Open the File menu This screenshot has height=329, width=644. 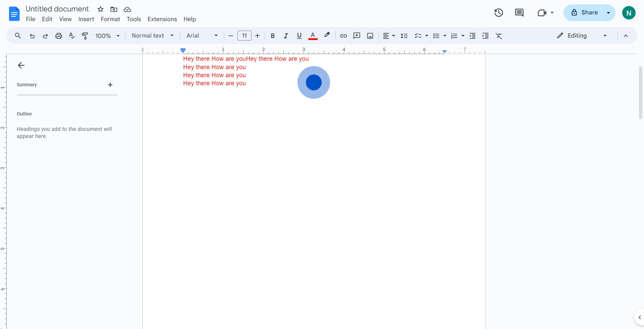(x=31, y=19)
